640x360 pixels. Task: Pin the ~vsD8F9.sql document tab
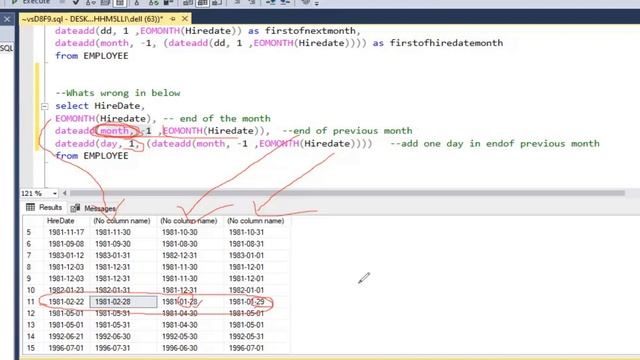[x=173, y=19]
